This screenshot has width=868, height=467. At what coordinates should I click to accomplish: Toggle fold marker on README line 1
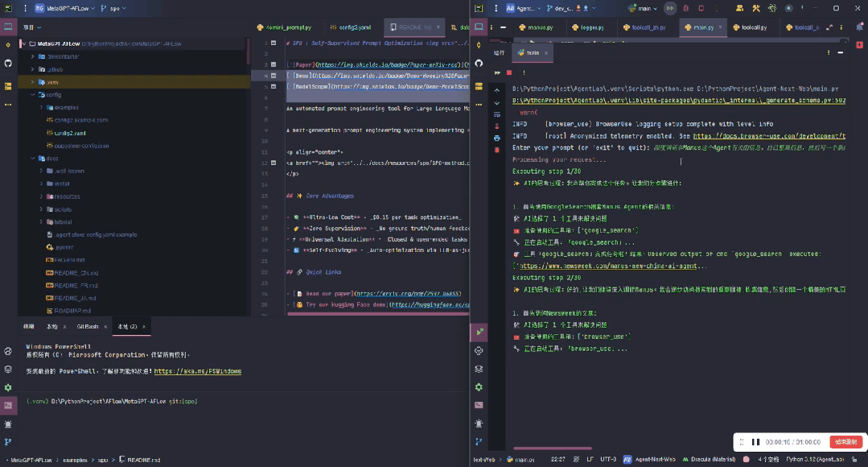(274, 43)
